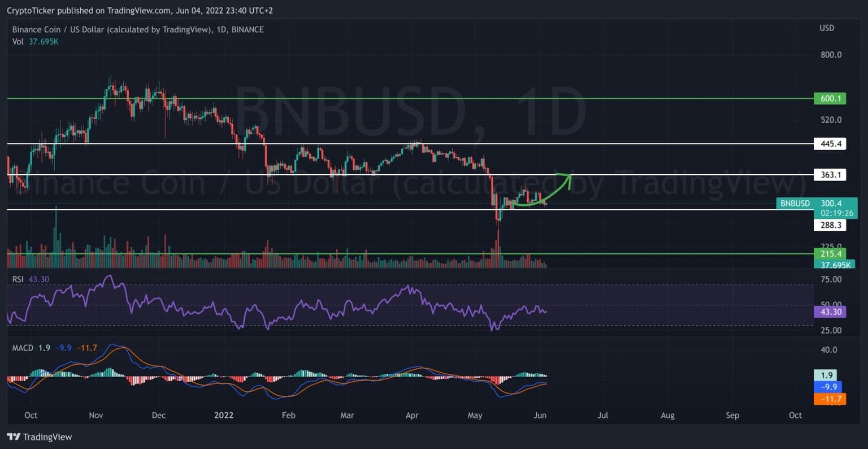Click the USD currency label

[x=827, y=28]
